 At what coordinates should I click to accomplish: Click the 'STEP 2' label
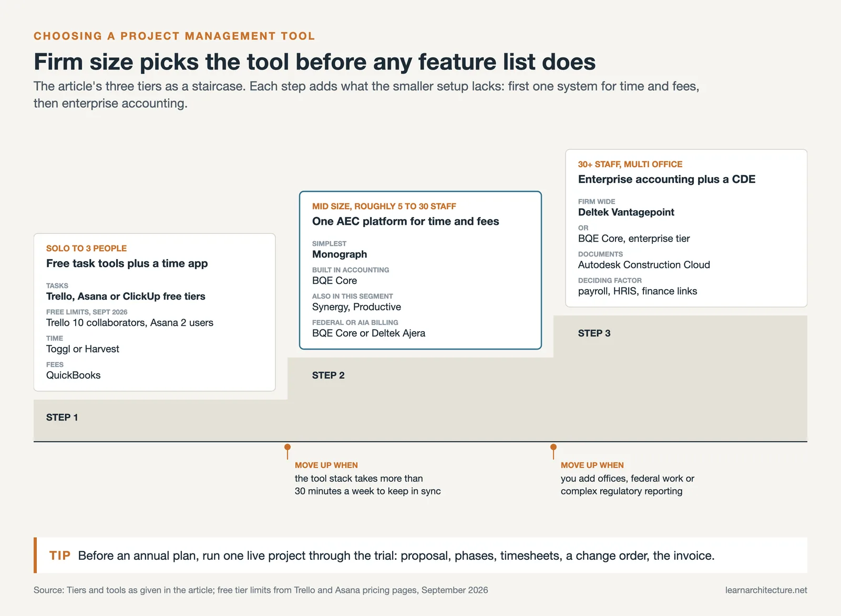(329, 375)
